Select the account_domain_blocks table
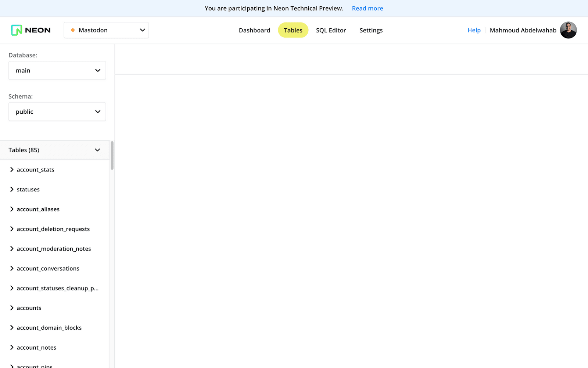This screenshot has width=588, height=368. 49,328
